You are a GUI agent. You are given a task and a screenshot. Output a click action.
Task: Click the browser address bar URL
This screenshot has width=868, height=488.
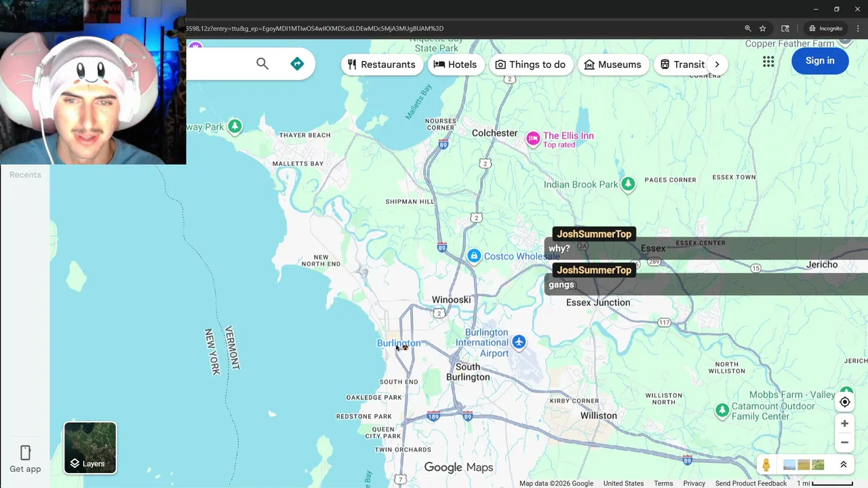[315, 28]
